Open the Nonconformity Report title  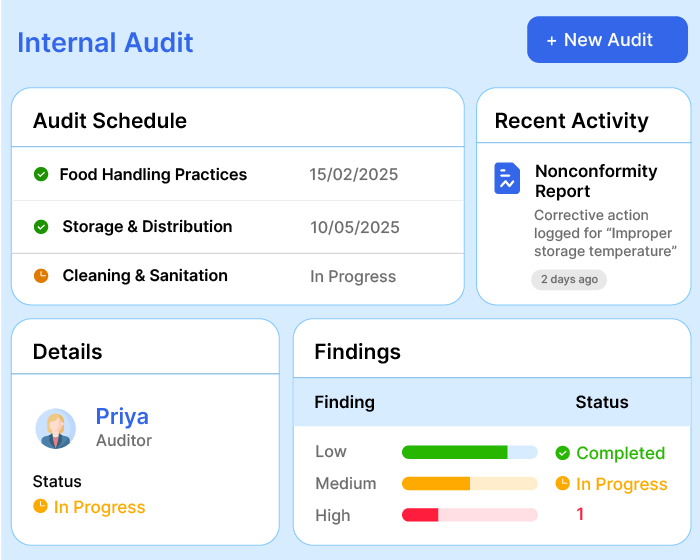(595, 181)
